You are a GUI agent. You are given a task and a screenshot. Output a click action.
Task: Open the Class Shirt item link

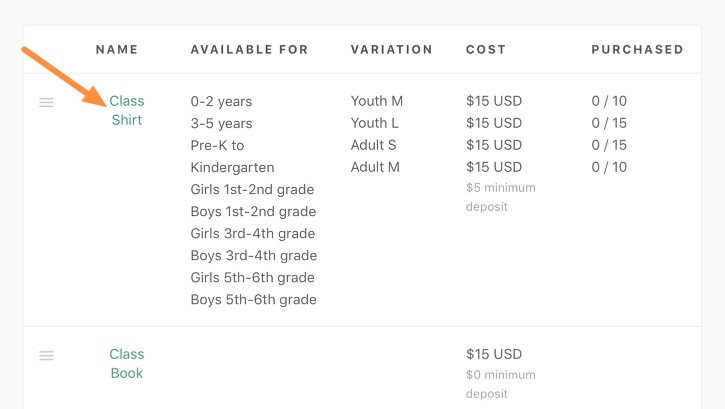click(127, 110)
